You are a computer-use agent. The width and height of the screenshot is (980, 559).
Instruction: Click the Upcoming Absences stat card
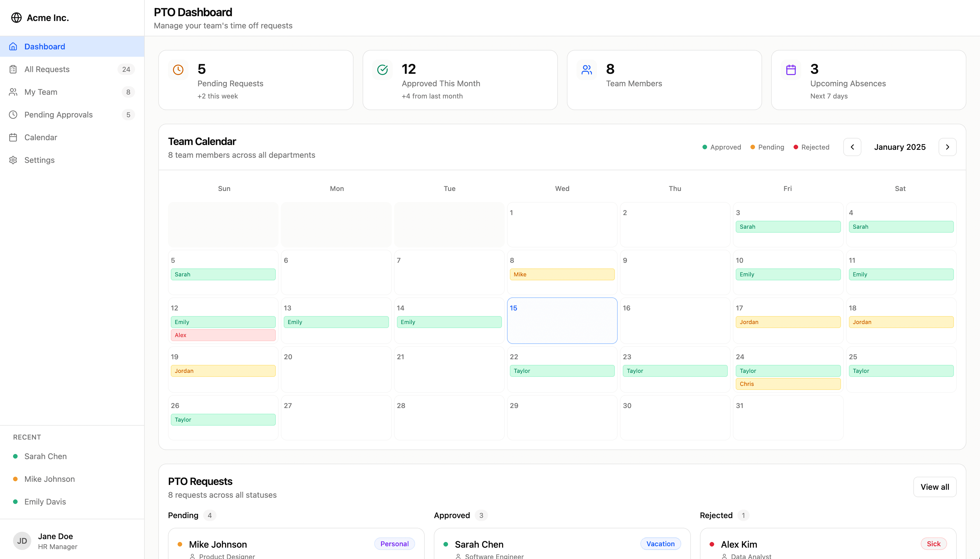[868, 80]
